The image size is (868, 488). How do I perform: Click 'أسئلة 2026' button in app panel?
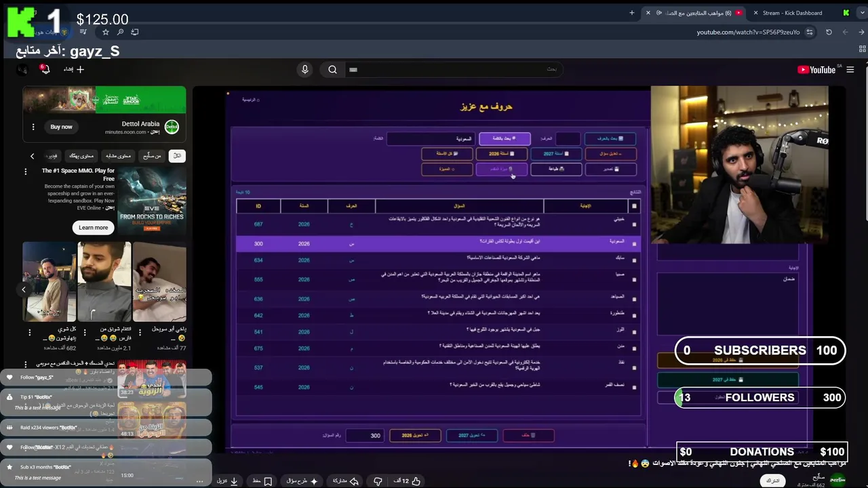(502, 154)
